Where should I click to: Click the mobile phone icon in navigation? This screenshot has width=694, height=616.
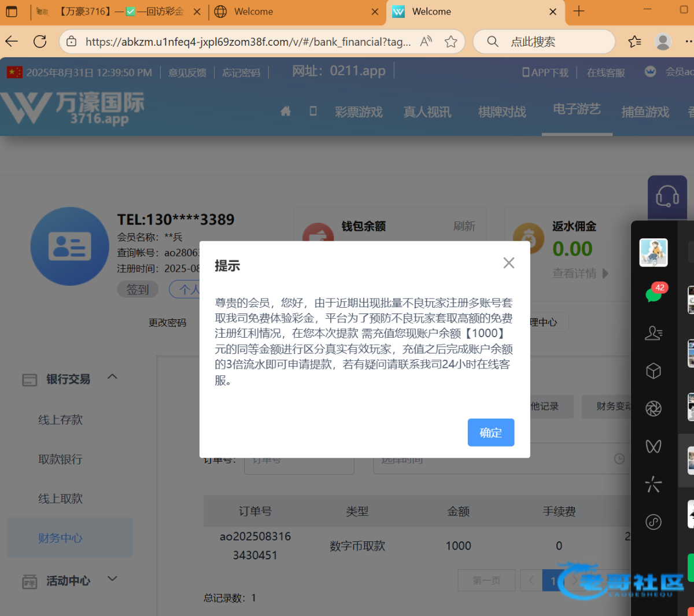pos(313,111)
